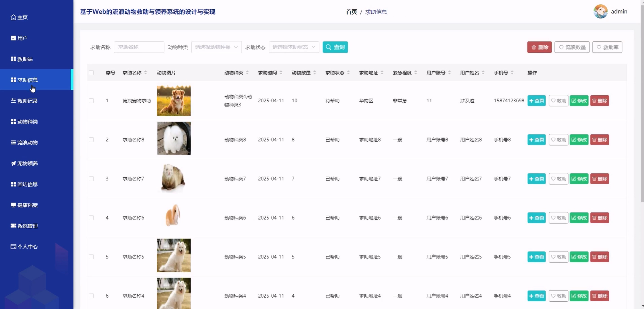
Task: Expand the 求助状态 selection dropdown
Action: click(x=294, y=47)
